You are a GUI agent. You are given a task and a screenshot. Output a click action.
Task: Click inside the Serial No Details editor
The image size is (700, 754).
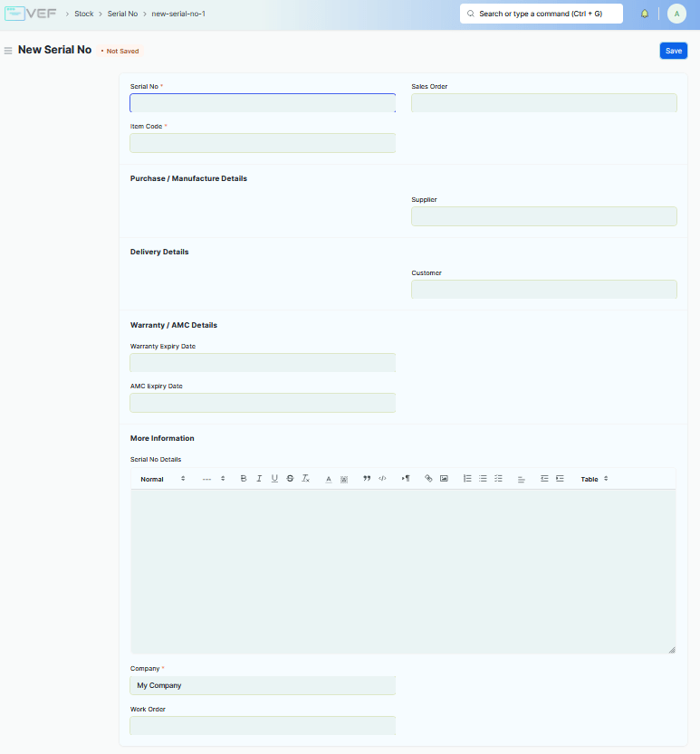click(x=403, y=571)
